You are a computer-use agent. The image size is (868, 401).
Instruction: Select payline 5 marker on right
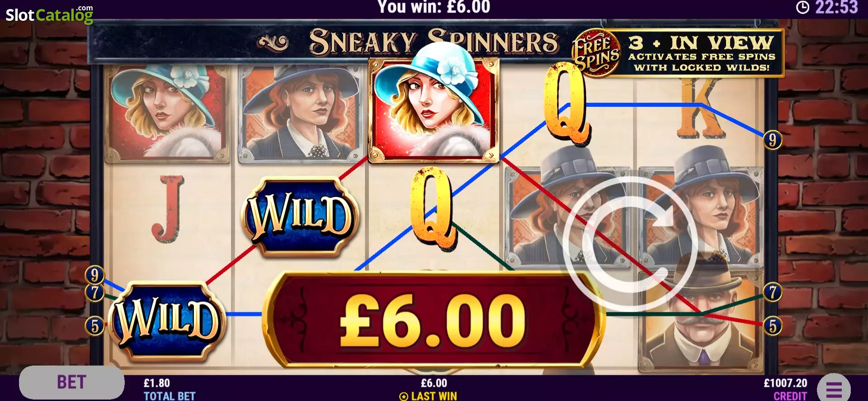tap(773, 326)
